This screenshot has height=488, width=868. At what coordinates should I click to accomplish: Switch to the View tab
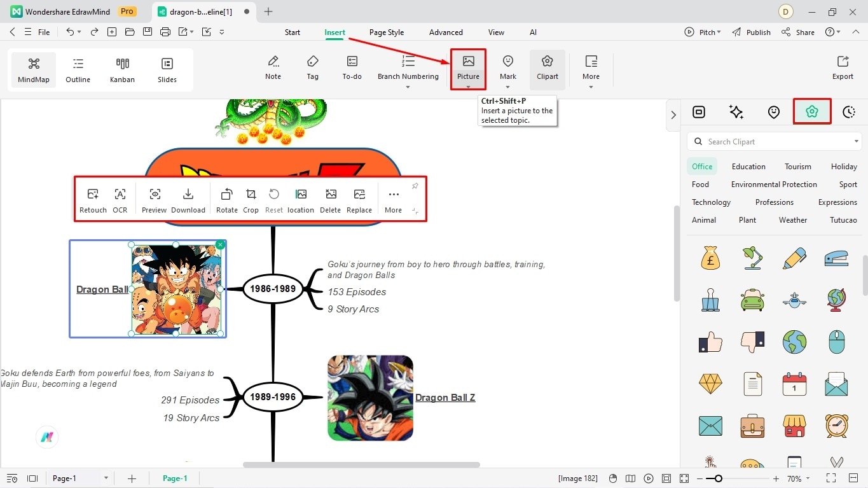[496, 32]
